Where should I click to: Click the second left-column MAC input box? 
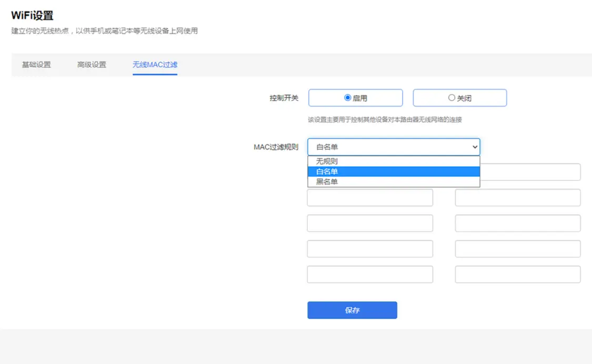pos(370,197)
